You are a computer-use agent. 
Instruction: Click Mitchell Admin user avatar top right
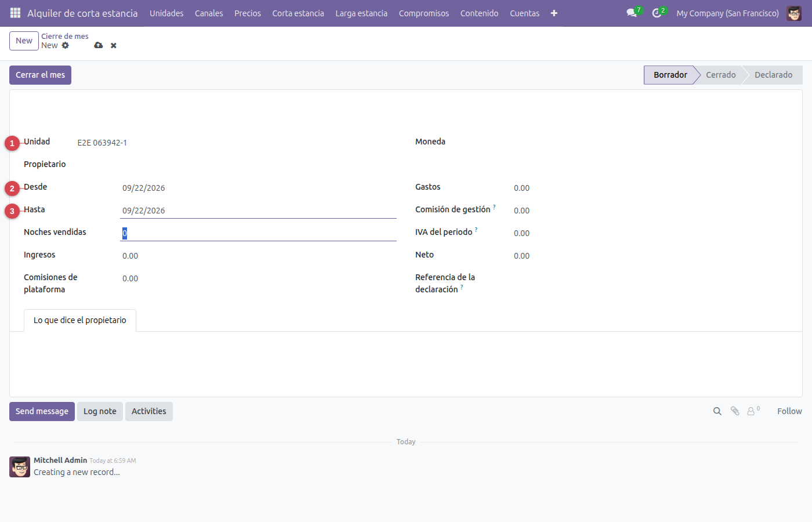coord(794,13)
